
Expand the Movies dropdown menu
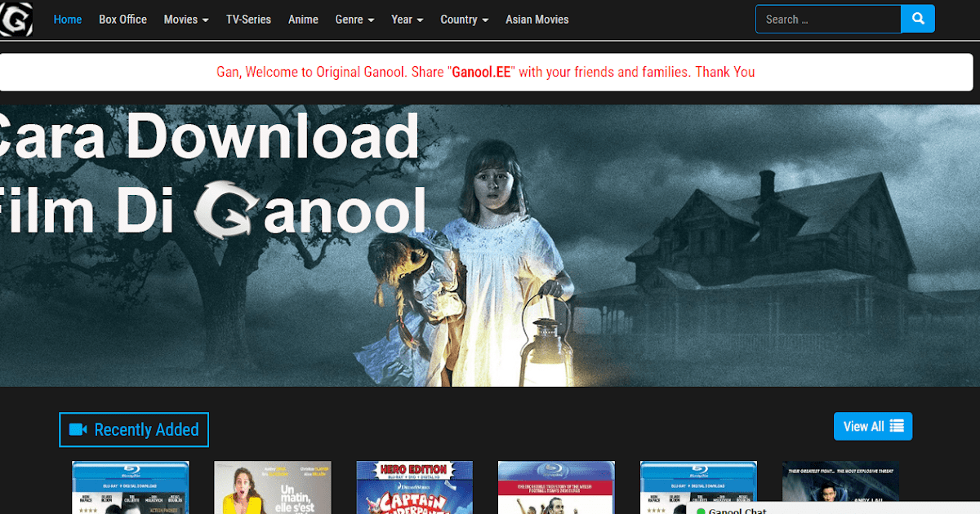coord(186,20)
